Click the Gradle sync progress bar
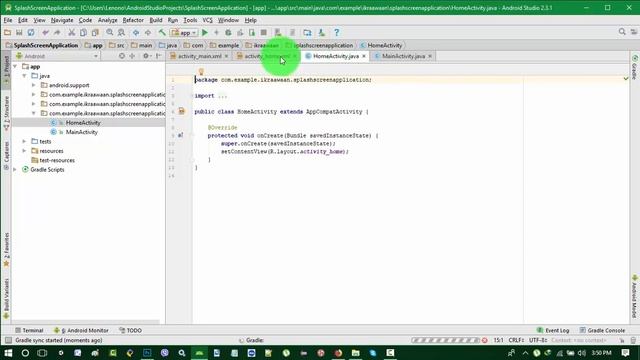Screen dimensions: 640x360 point(445,340)
